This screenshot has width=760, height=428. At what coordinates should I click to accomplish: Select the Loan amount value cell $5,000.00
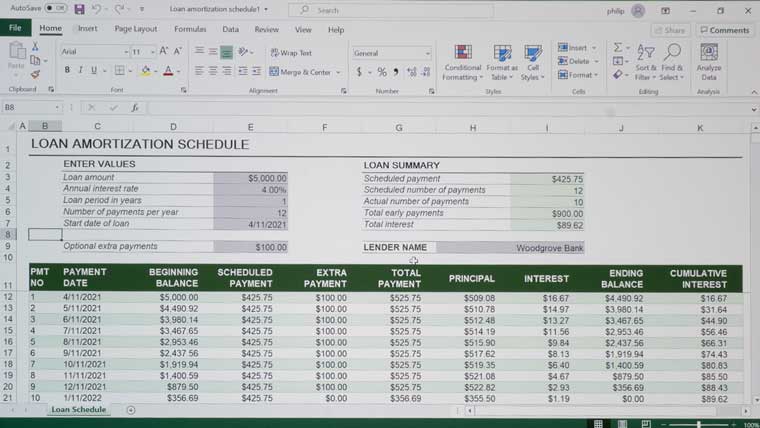point(250,178)
